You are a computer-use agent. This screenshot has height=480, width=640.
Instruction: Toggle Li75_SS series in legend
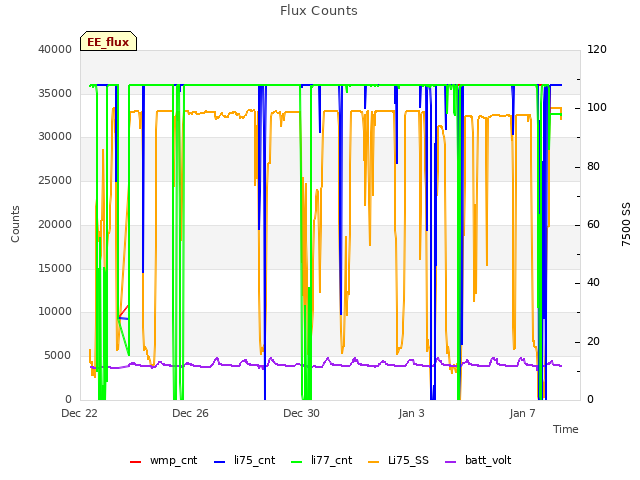[x=398, y=460]
